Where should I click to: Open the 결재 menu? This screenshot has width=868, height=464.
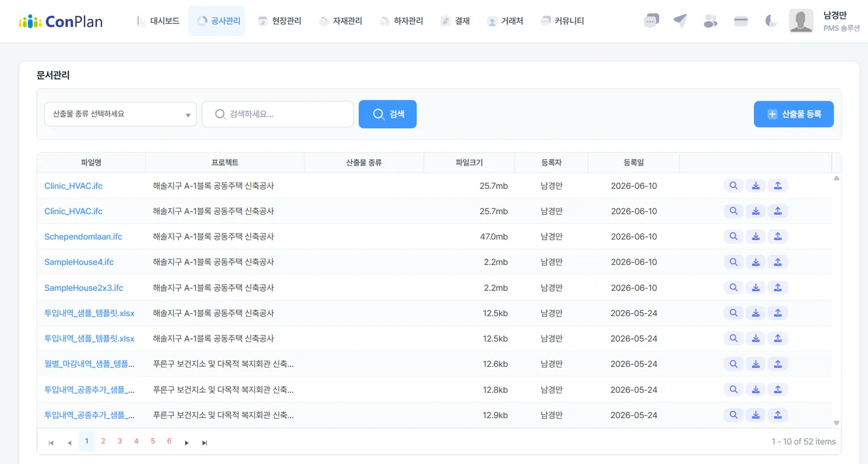(x=455, y=21)
